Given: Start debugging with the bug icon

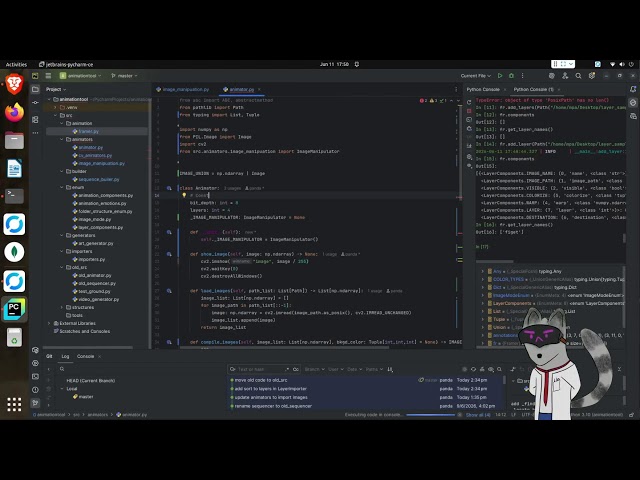Looking at the screenshot, I should [511, 76].
